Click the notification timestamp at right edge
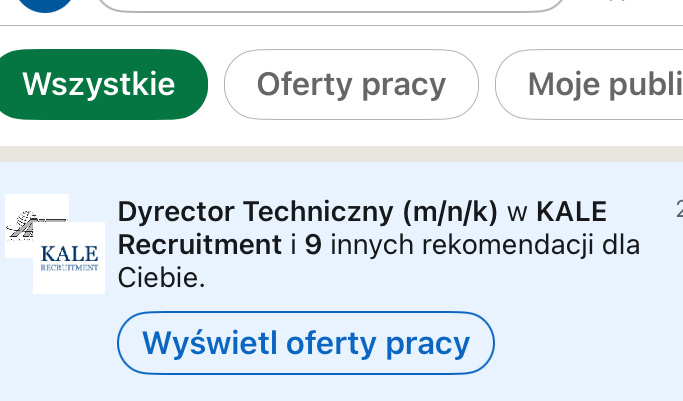683x401 pixels. [x=677, y=210]
